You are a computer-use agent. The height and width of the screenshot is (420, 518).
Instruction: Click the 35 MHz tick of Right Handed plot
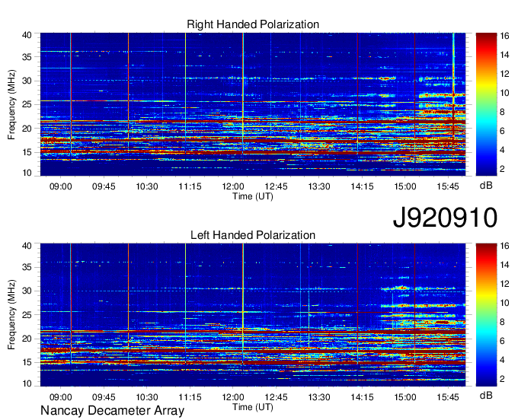click(x=27, y=57)
